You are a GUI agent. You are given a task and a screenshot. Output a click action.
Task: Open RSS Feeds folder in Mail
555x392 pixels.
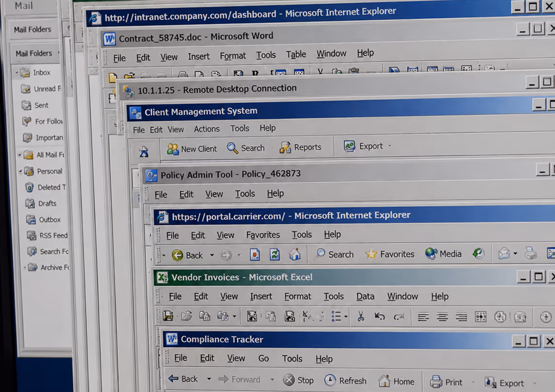pyautogui.click(x=47, y=236)
